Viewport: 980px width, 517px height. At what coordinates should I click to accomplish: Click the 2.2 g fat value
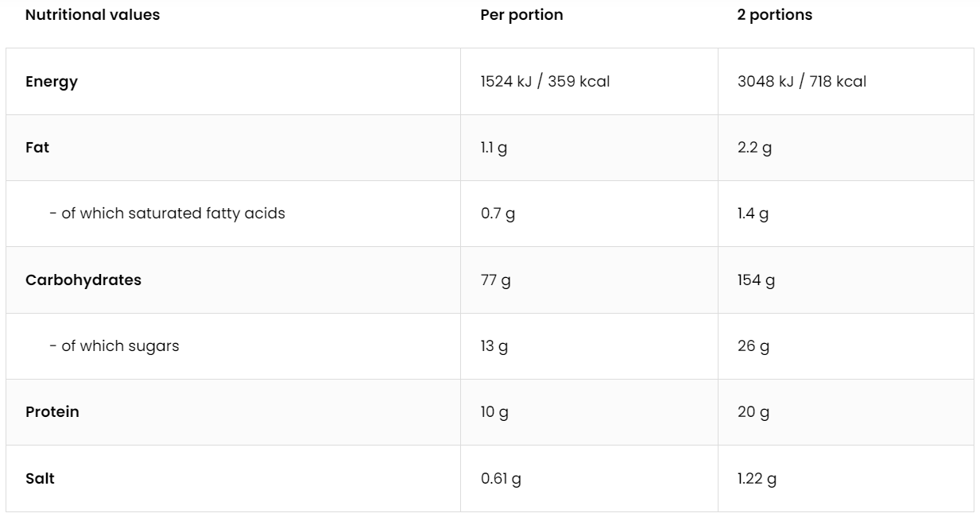[x=754, y=148]
